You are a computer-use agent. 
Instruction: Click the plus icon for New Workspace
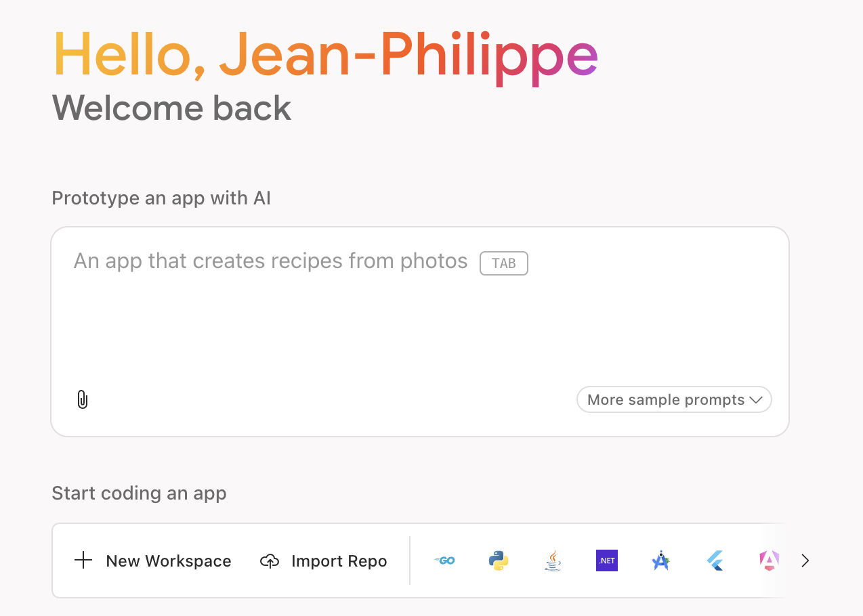coord(83,560)
